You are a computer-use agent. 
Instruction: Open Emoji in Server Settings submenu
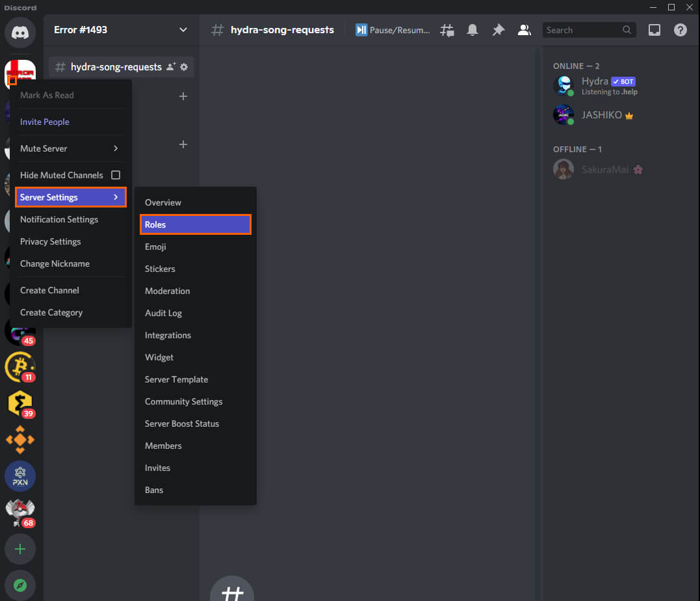click(196, 247)
